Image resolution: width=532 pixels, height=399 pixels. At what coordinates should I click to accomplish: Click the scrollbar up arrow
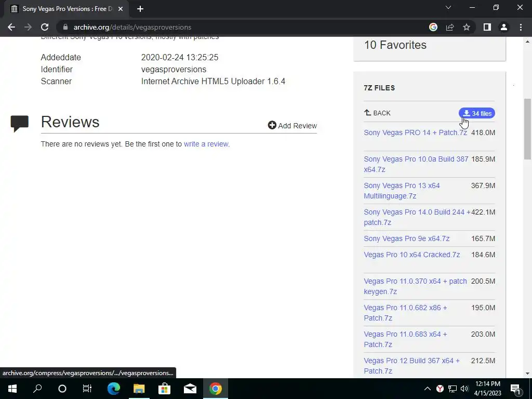527,42
